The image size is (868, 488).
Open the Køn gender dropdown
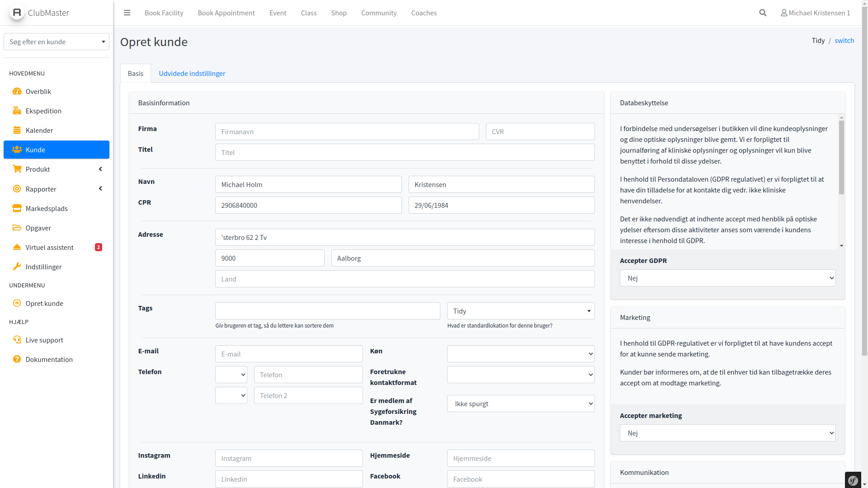(x=521, y=354)
